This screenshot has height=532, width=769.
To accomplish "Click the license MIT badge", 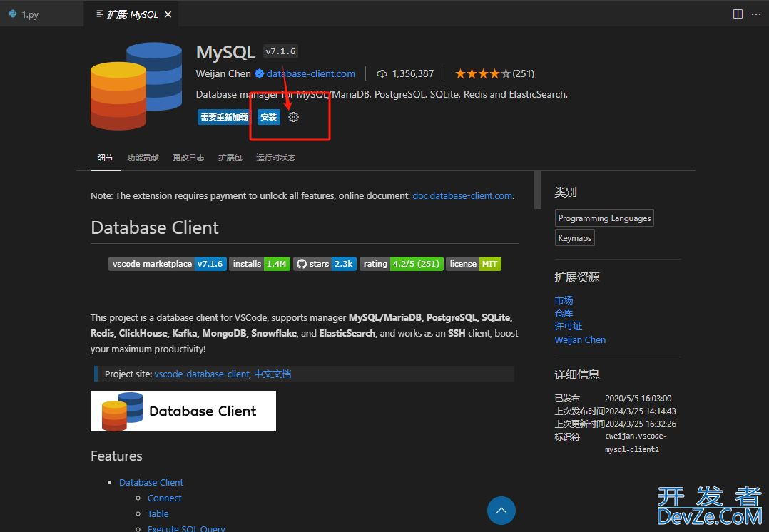I will pos(473,264).
